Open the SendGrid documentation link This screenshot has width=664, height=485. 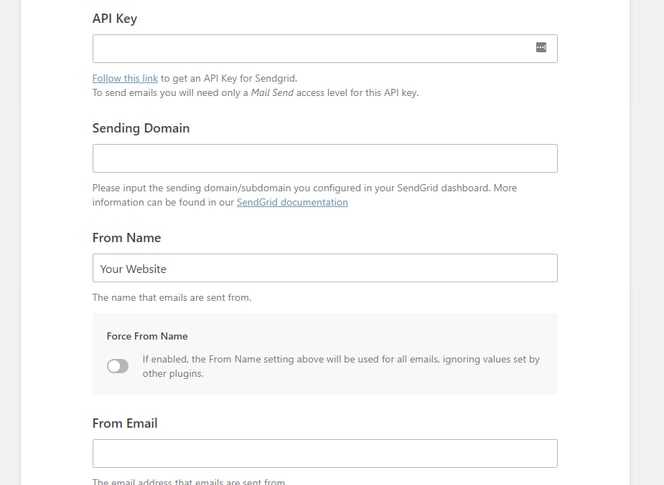coord(292,202)
